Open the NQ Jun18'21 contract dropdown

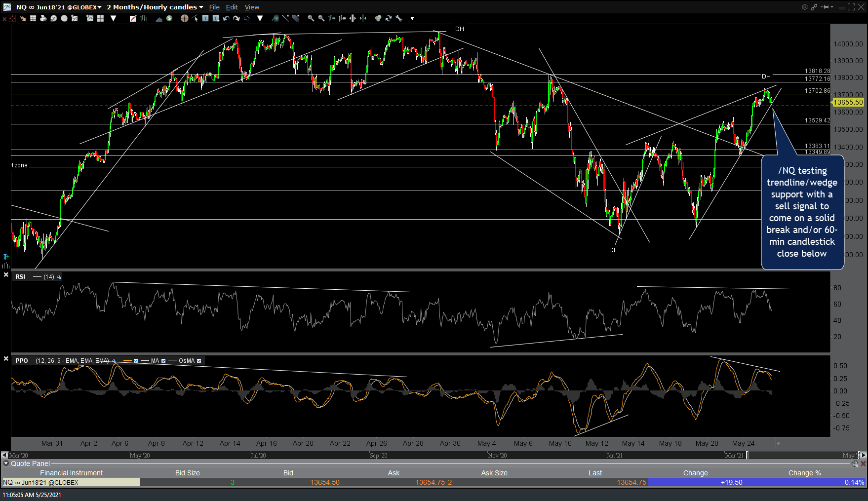(99, 7)
